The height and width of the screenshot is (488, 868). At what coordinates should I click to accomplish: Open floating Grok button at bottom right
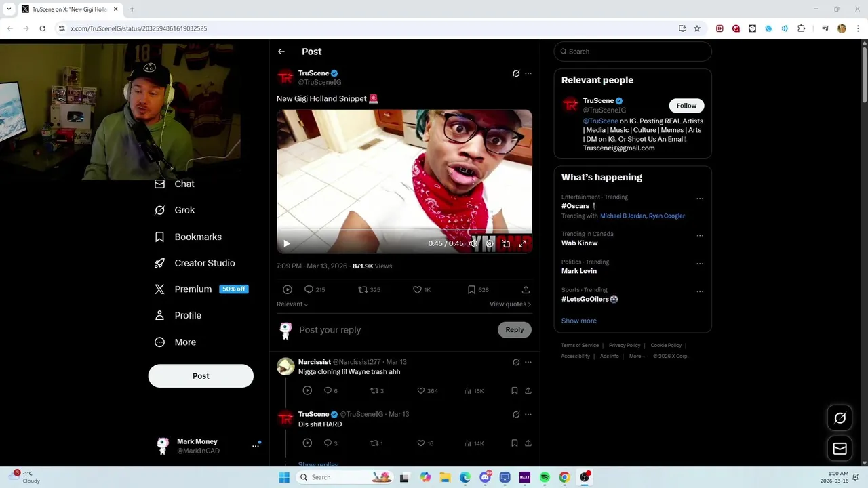(x=840, y=418)
